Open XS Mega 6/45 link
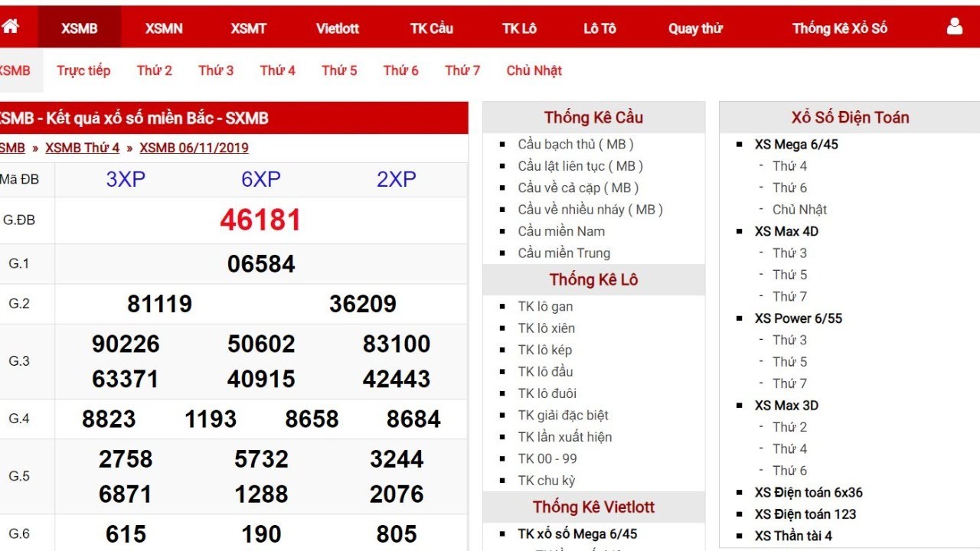Screen dimensions: 980x551 click(x=796, y=144)
